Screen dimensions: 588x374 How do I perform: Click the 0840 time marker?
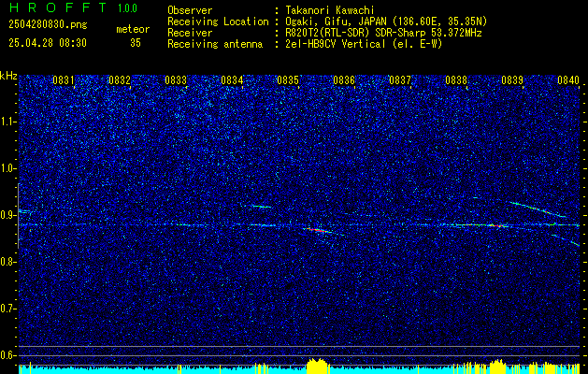click(x=568, y=80)
